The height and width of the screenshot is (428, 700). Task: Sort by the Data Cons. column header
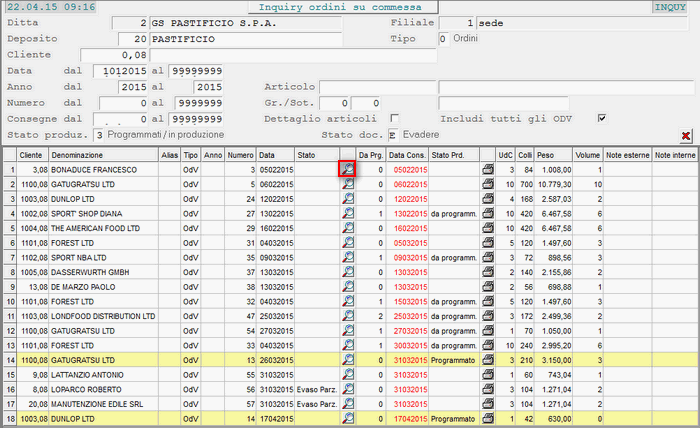(407, 155)
